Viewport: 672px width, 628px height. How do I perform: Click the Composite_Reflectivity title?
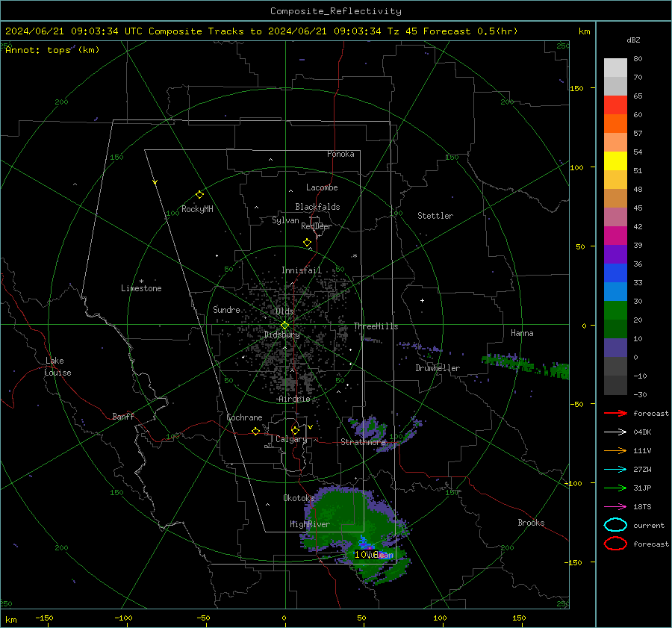(x=336, y=11)
